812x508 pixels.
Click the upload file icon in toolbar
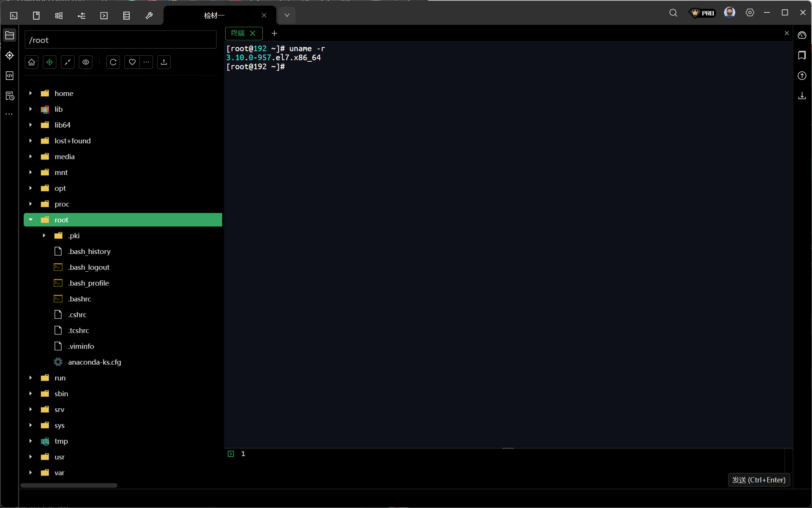164,62
